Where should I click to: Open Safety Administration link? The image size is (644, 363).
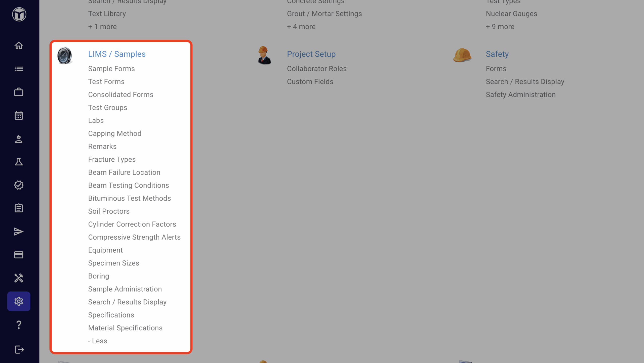coord(520,95)
